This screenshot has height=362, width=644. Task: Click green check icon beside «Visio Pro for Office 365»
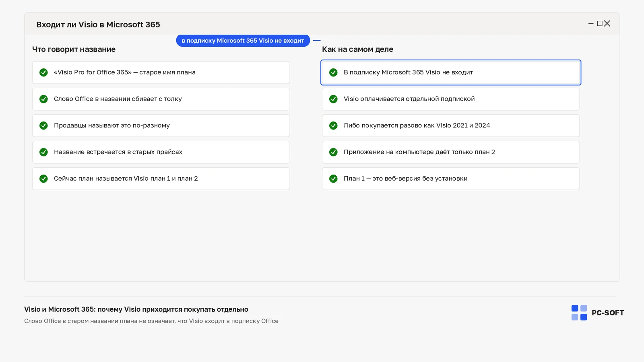[43, 72]
